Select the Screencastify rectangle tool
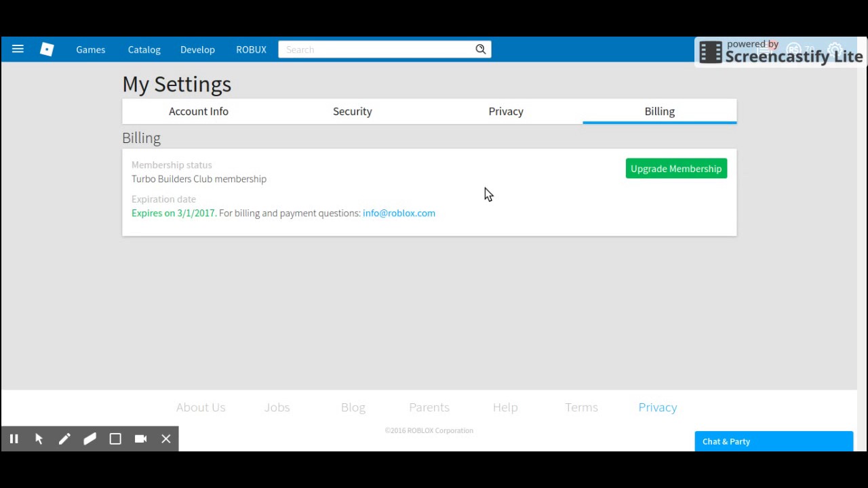 (x=115, y=439)
